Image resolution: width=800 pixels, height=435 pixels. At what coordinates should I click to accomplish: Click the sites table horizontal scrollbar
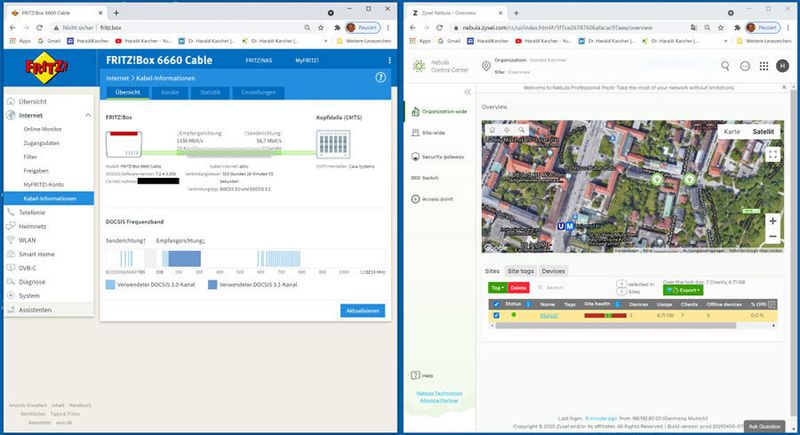[x=615, y=325]
